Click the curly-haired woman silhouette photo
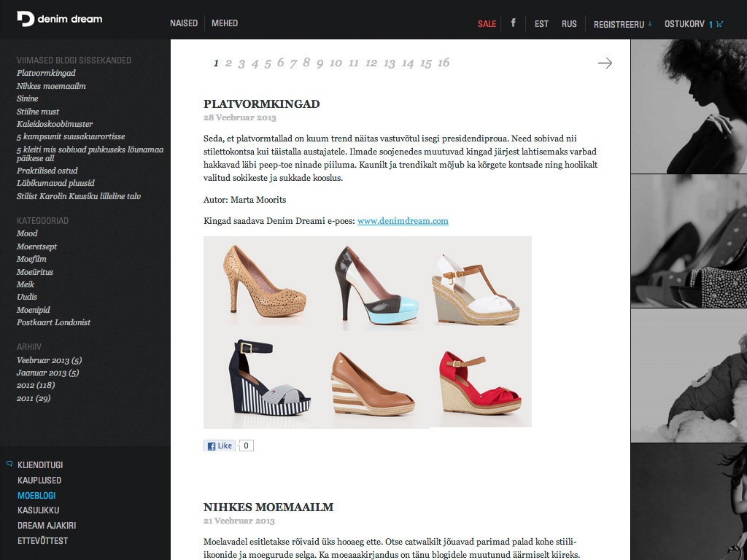747x560 pixels. (x=689, y=106)
